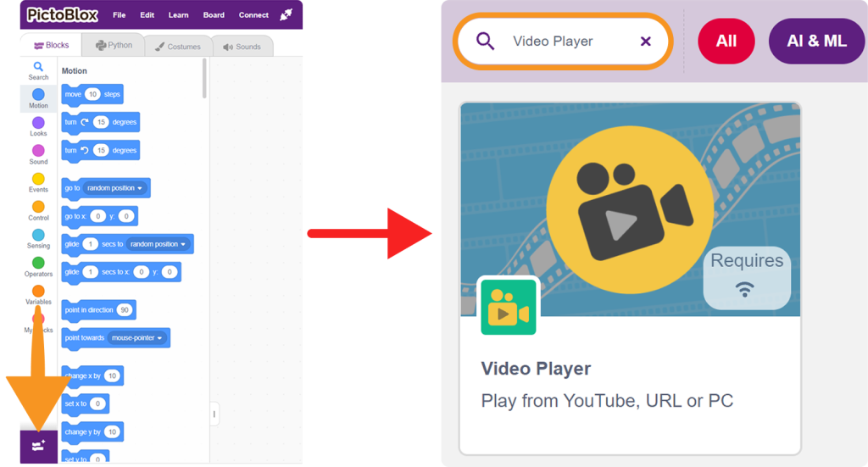Click the 'change x by 10' block
Screen dimensions: 868x467
tap(92, 376)
